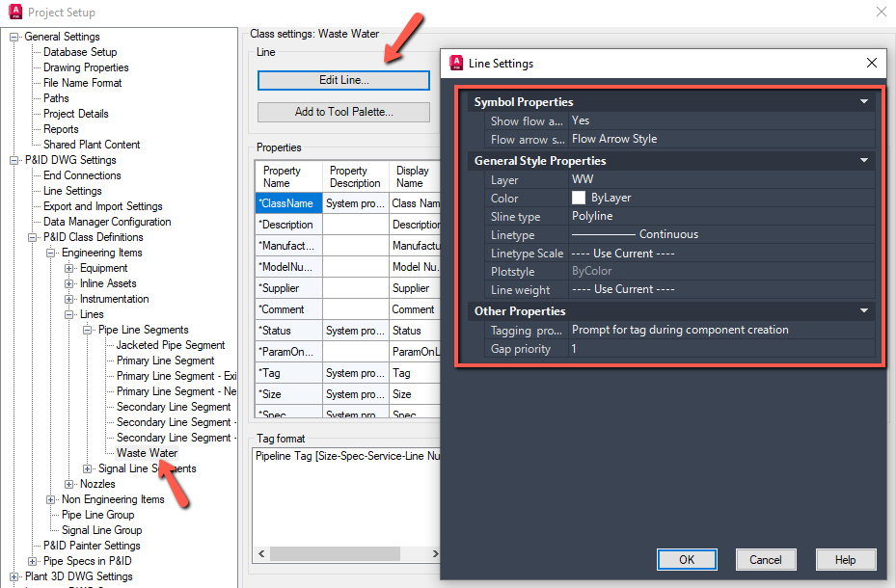The height and width of the screenshot is (588, 896).
Task: Expand the Inline Assets tree node
Action: tap(69, 283)
